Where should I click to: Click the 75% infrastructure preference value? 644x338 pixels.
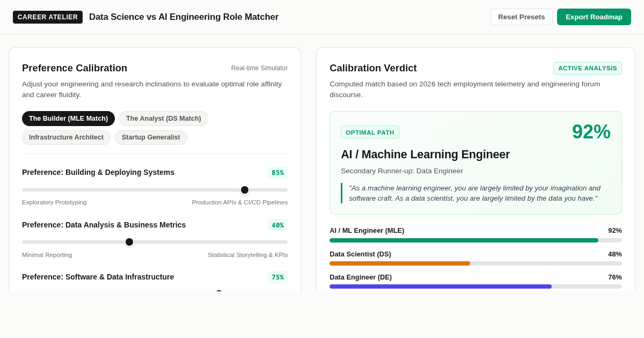[277, 277]
